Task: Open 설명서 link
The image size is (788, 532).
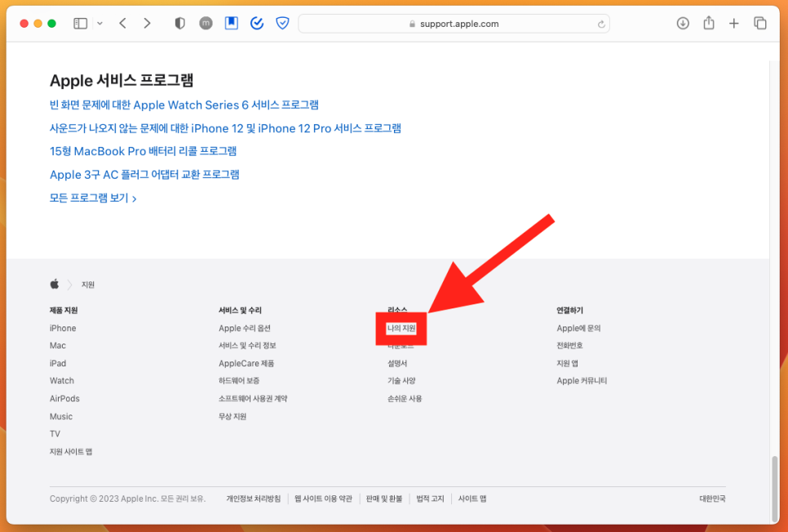Action: pyautogui.click(x=397, y=363)
